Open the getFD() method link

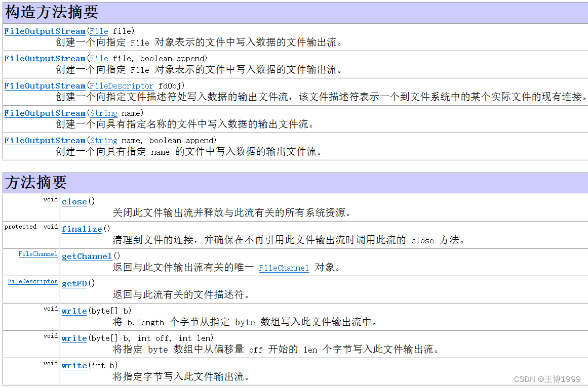[74, 284]
